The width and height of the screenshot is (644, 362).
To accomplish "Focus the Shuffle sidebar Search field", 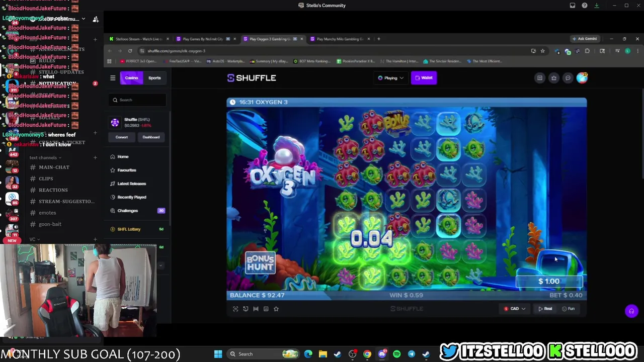I will pos(137,100).
